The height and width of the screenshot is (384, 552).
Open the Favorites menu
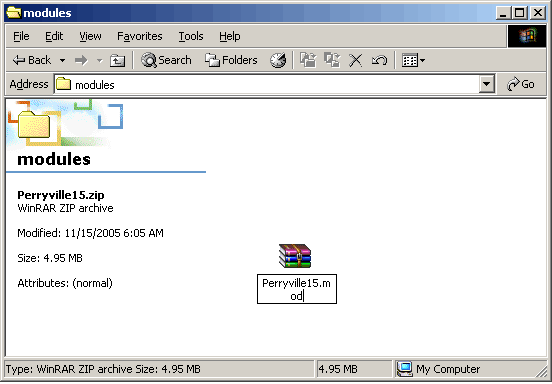pos(140,36)
